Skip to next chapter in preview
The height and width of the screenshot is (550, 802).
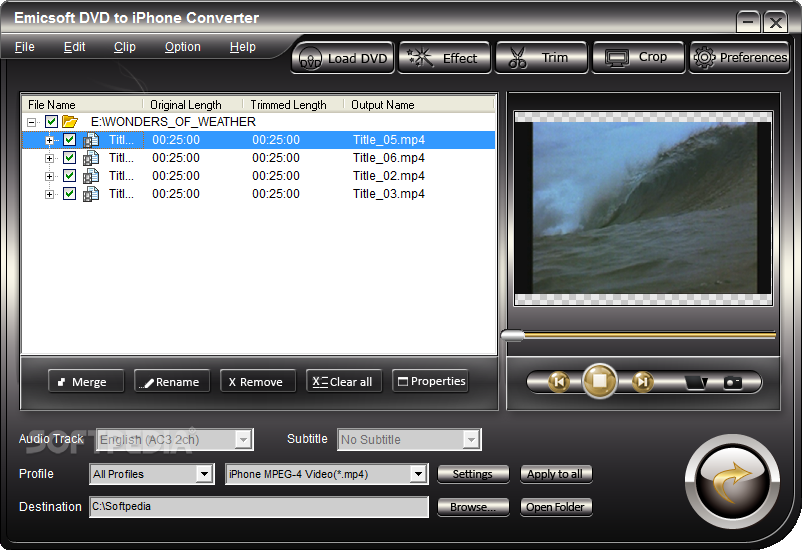tap(642, 382)
